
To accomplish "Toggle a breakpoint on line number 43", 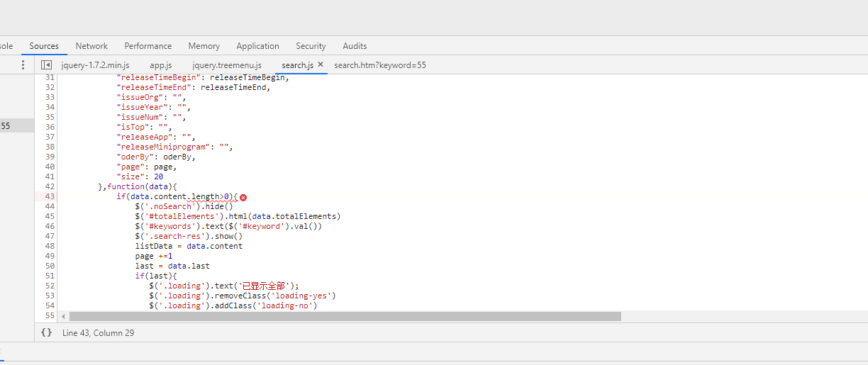I will [x=49, y=196].
